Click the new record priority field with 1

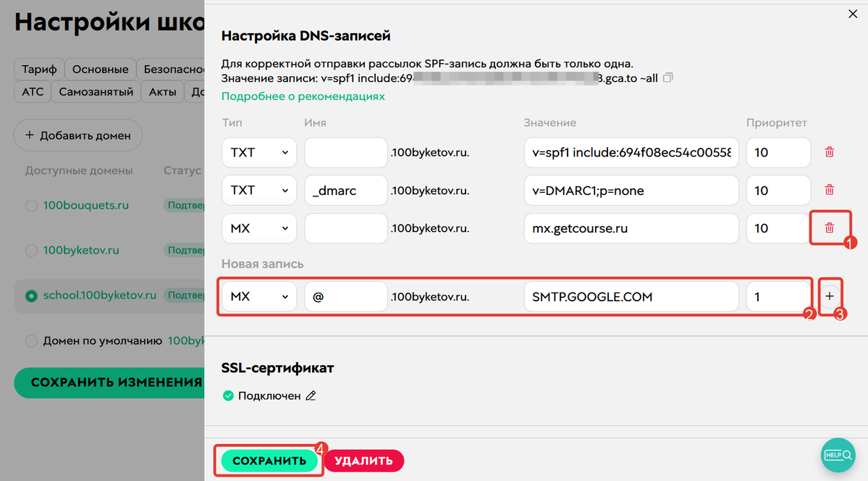click(x=778, y=296)
